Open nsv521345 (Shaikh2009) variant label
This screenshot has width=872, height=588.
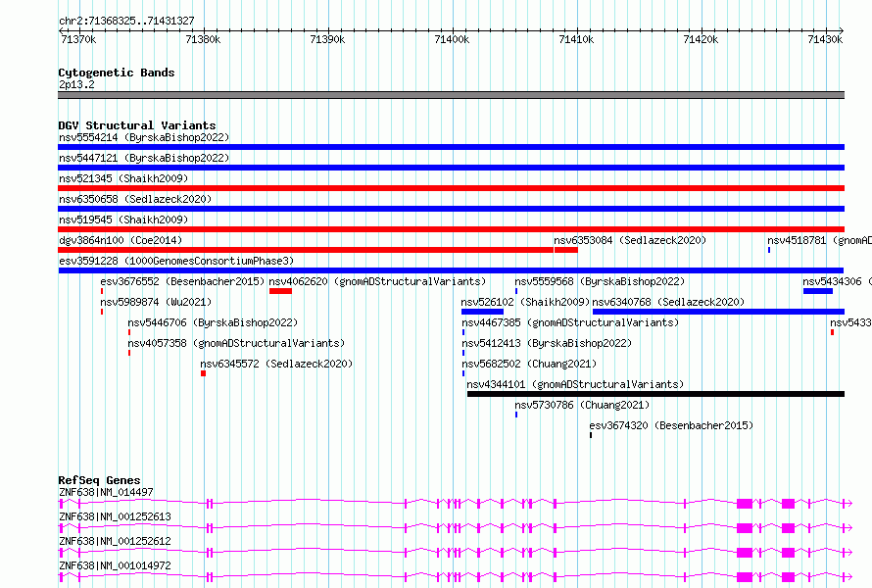pyautogui.click(x=123, y=178)
